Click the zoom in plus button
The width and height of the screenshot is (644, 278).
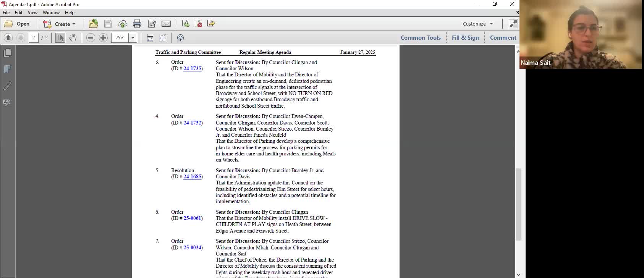[103, 38]
